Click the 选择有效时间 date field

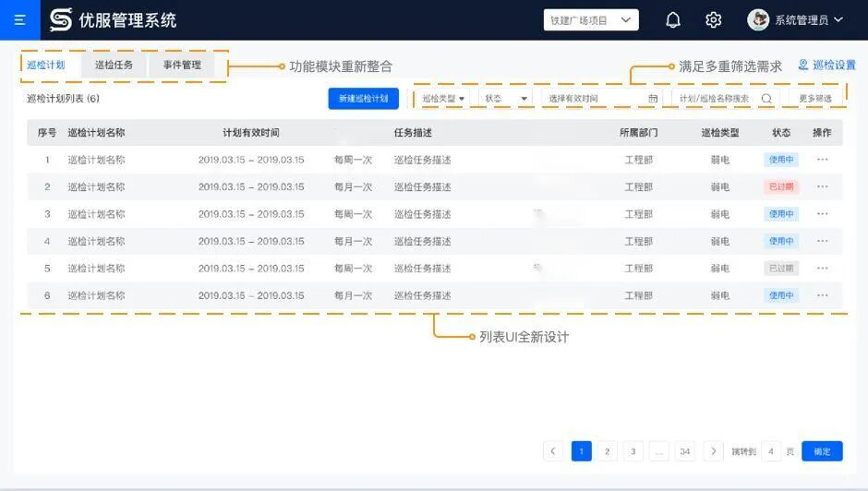coord(602,99)
